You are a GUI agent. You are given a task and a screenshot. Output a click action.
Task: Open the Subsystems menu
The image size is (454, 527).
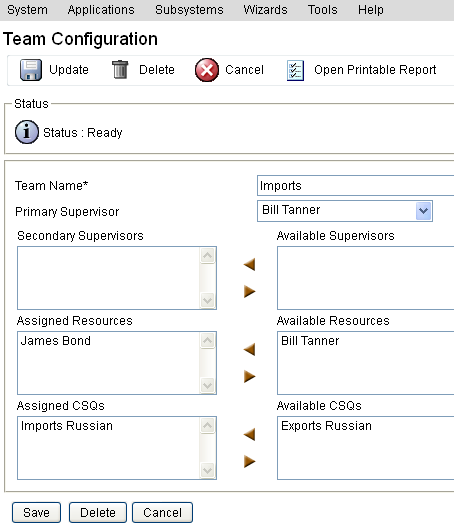[x=189, y=10]
